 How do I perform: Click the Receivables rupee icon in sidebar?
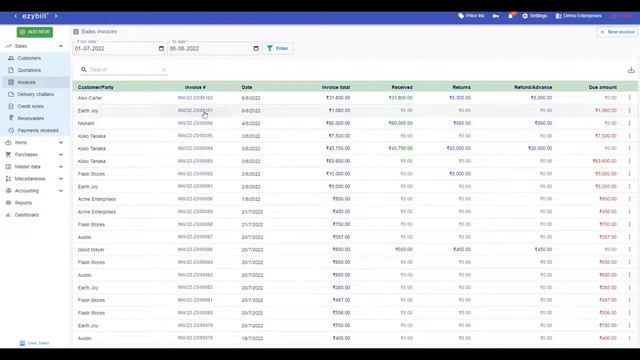[11, 118]
